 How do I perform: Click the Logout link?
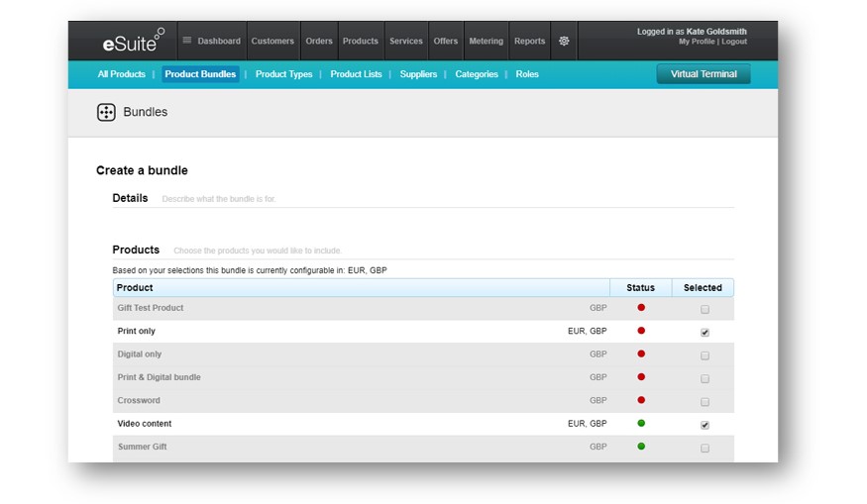click(x=734, y=43)
